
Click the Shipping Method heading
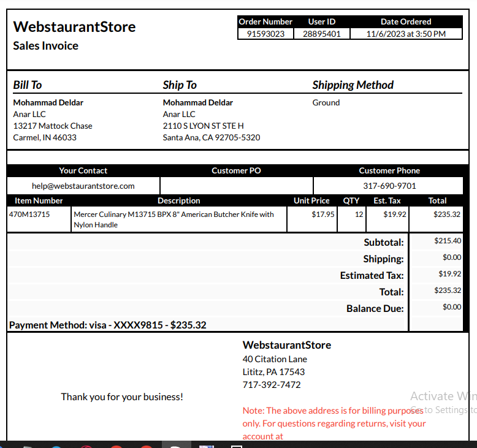353,85
